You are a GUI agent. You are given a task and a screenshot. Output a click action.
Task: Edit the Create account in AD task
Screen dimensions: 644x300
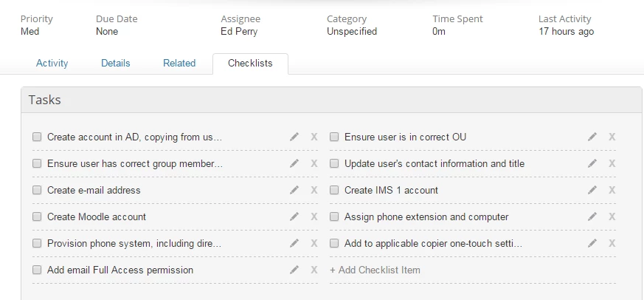(x=294, y=137)
